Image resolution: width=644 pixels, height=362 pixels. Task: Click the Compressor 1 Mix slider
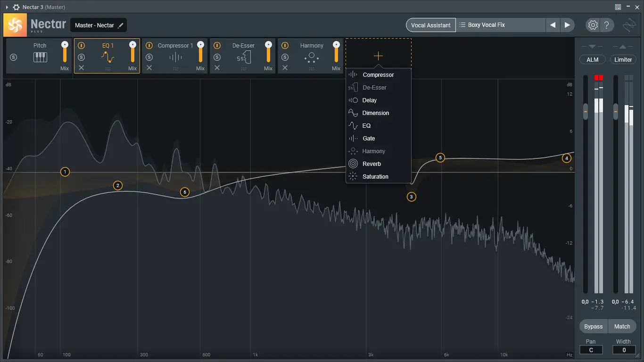point(200,52)
